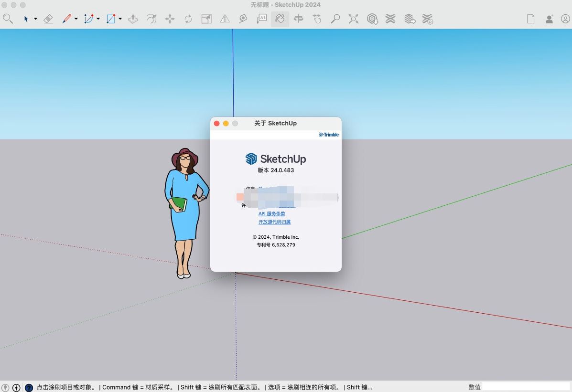The width and height of the screenshot is (572, 392).
Task: Select the Scale tool
Action: tap(206, 19)
